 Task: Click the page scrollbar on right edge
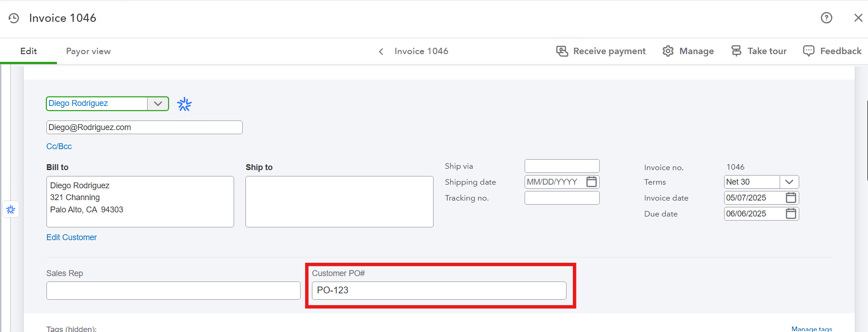(867, 141)
